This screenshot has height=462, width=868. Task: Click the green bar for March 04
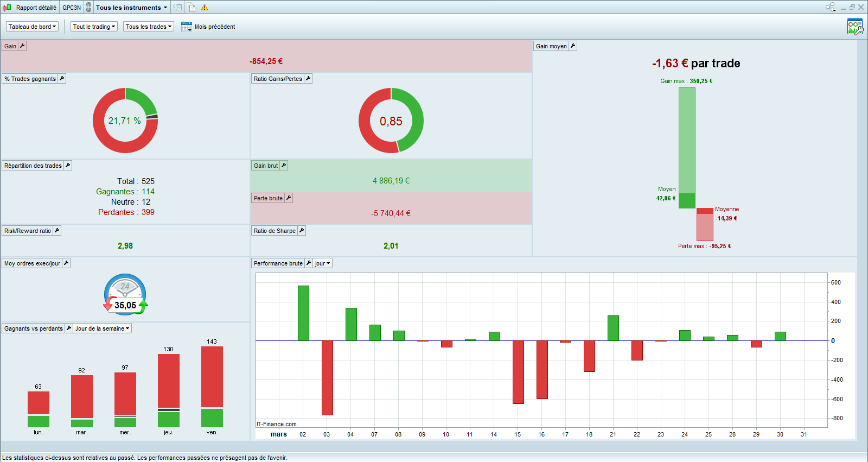[351, 325]
